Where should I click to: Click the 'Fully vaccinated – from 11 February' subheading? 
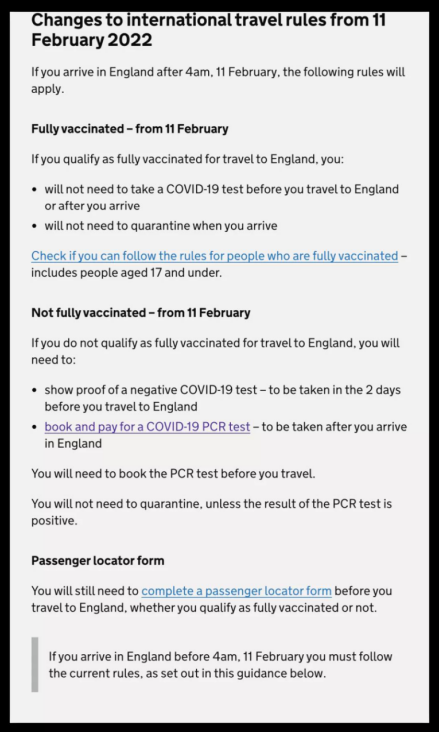click(130, 129)
